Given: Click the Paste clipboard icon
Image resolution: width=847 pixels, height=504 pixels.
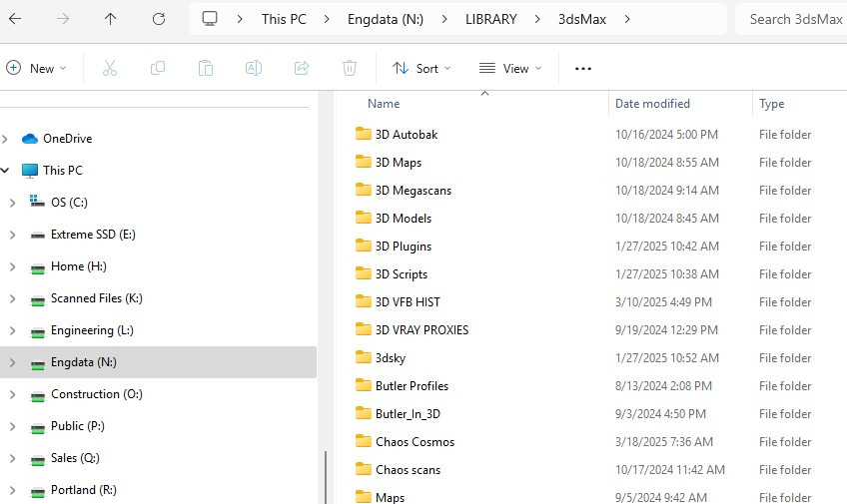Looking at the screenshot, I should pos(206,68).
